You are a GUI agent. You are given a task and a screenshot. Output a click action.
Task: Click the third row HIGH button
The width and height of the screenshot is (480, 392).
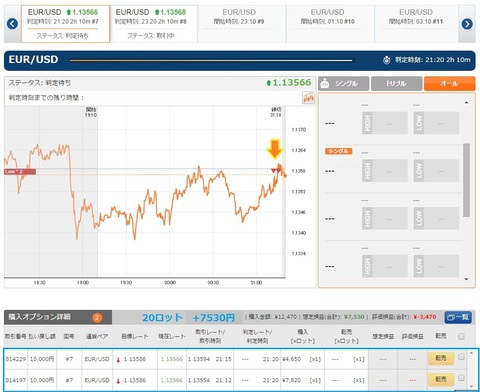pyautogui.click(x=385, y=218)
